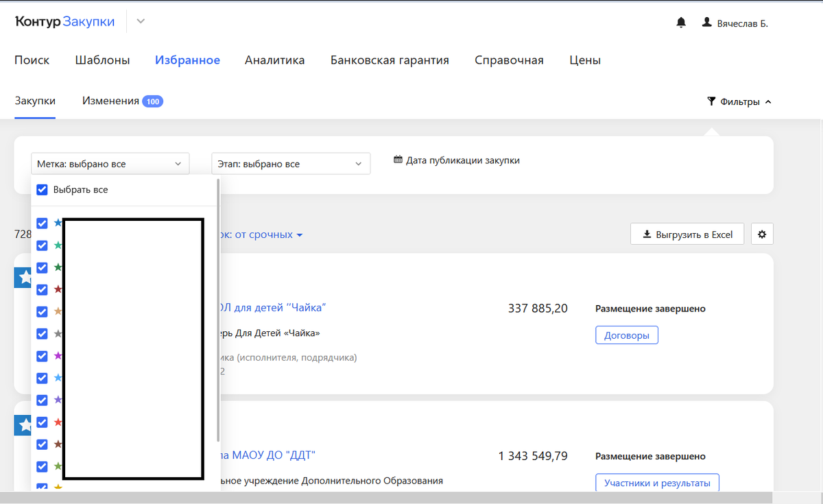Click the favorite star flag on the Чайка card
The height and width of the screenshot is (504, 823).
click(23, 277)
